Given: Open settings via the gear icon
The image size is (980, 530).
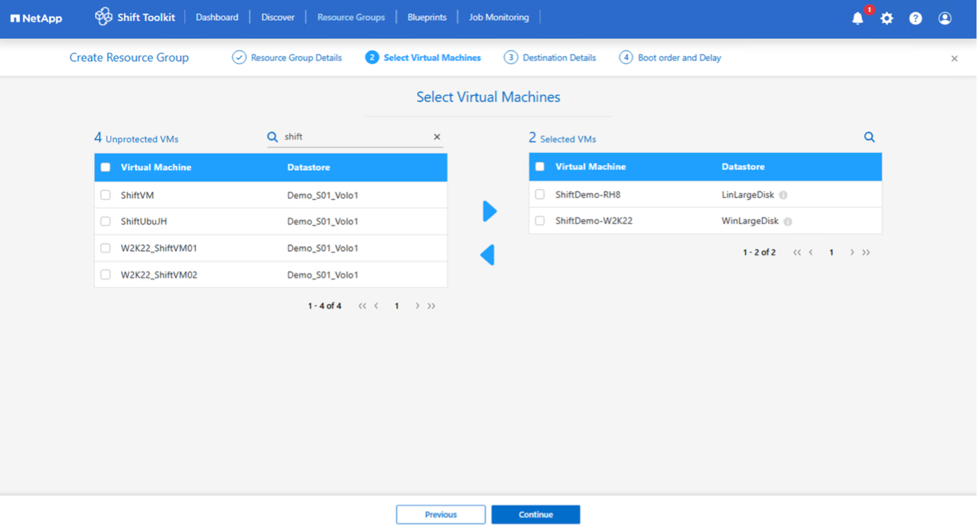Looking at the screenshot, I should 887,18.
